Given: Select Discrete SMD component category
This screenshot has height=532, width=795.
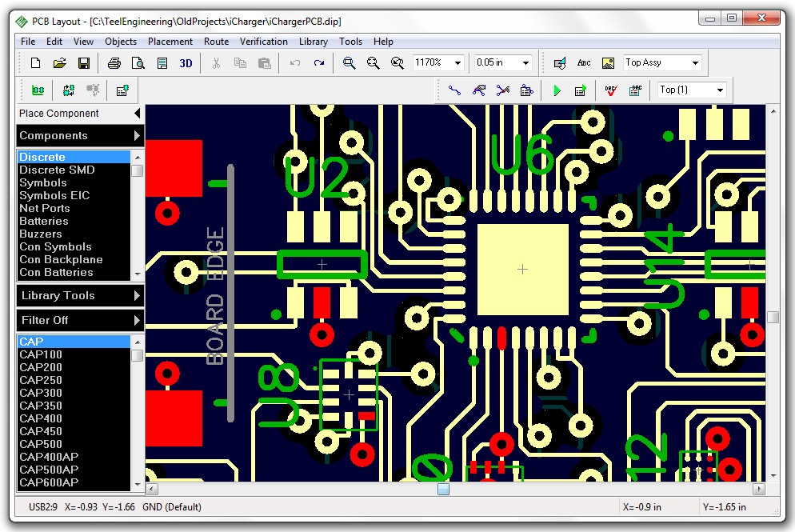Looking at the screenshot, I should coord(57,170).
